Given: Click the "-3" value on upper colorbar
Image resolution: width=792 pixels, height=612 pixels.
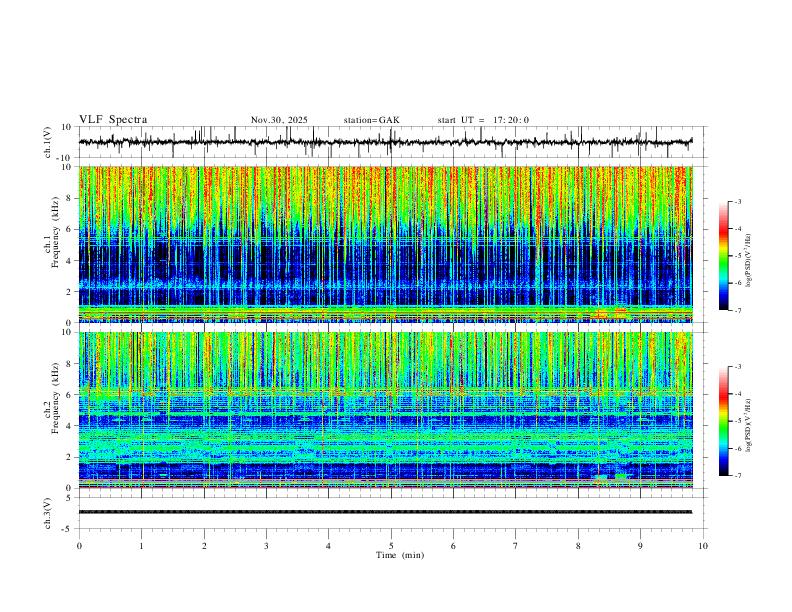Looking at the screenshot, I should click(737, 201).
